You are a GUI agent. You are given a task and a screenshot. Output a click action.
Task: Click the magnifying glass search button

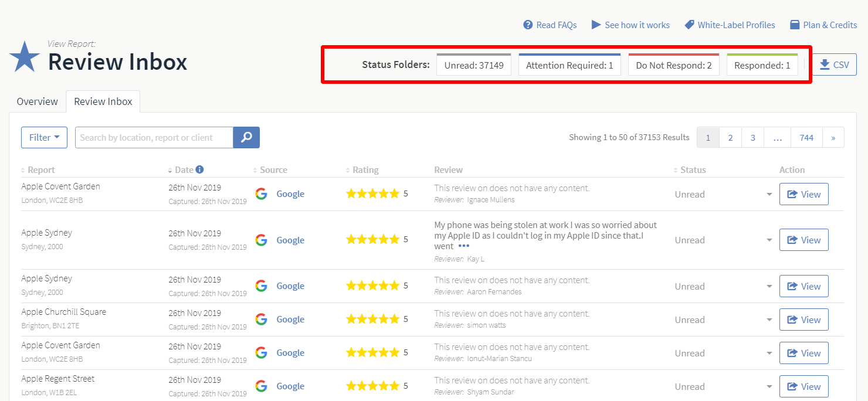pos(246,137)
